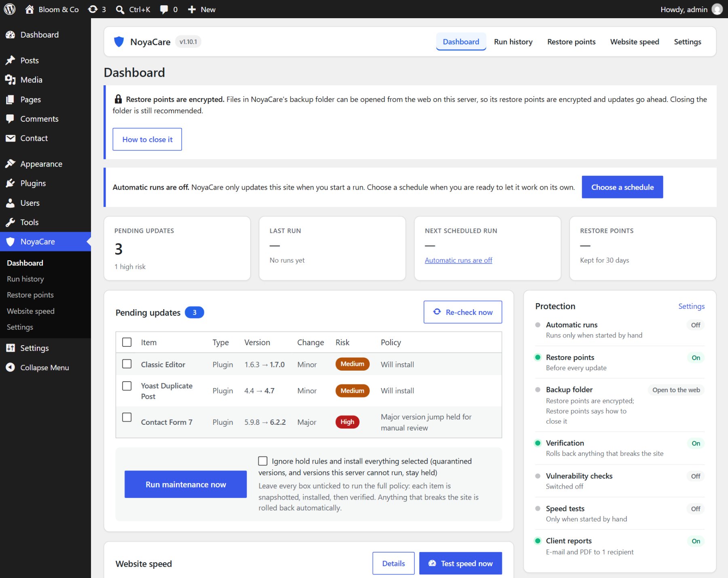Click the WordPress logo in the admin bar
Viewport: 728px width, 578px height.
[10, 9]
